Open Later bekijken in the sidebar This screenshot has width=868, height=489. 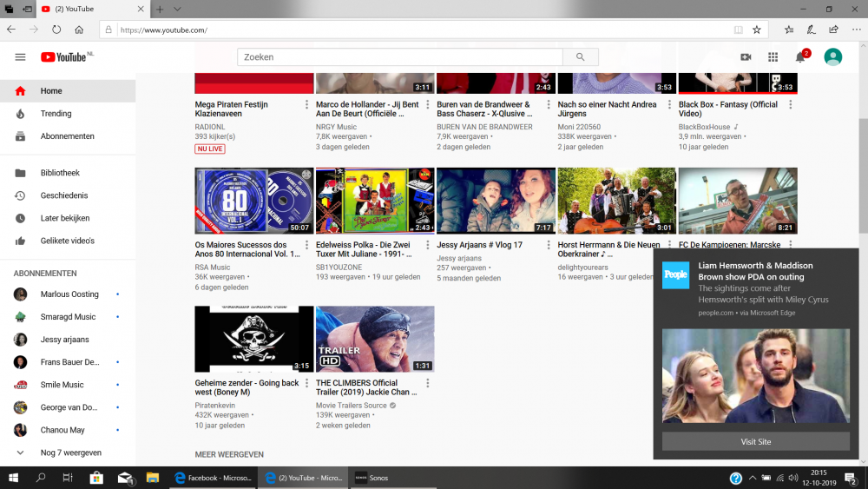pos(68,218)
